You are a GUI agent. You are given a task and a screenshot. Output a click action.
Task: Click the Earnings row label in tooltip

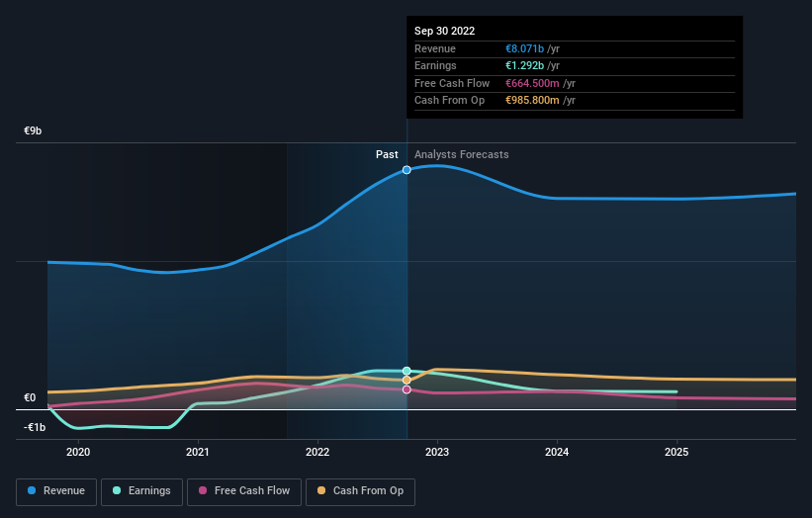pos(435,65)
